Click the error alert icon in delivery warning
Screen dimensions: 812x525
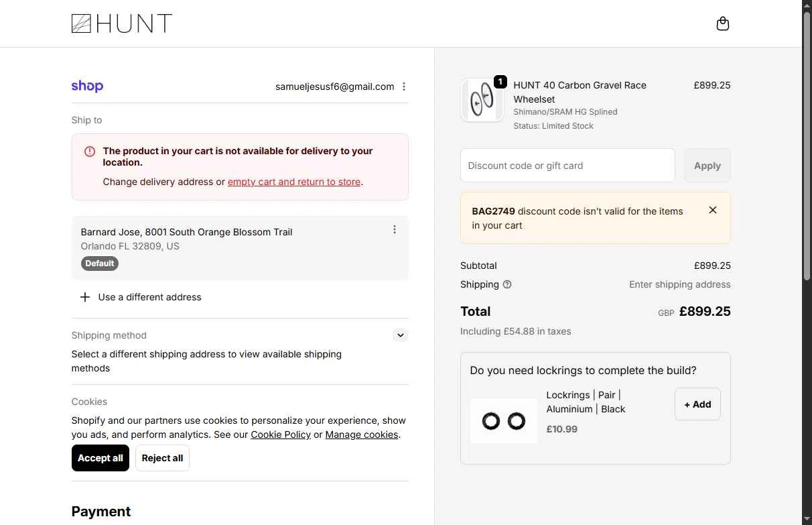click(90, 152)
